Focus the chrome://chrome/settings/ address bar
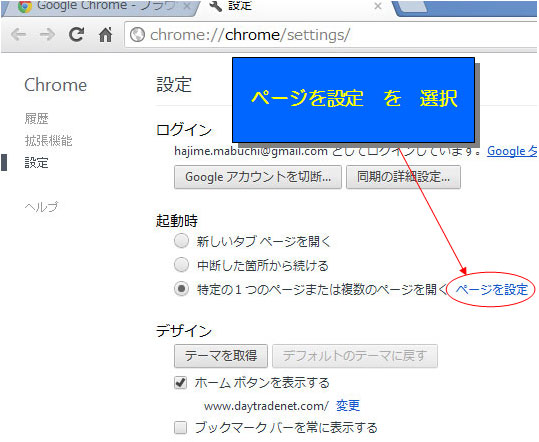539x442 pixels. click(331, 34)
